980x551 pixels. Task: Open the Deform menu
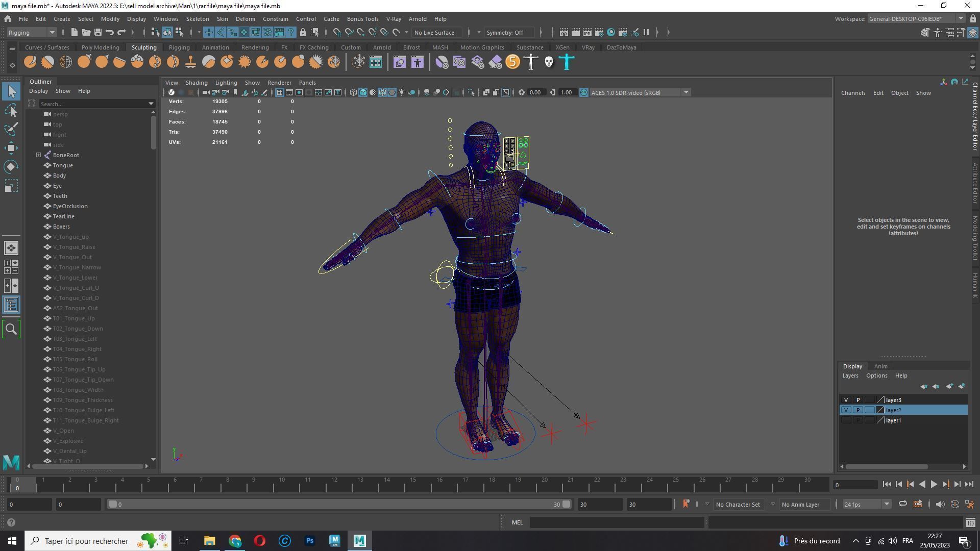point(245,19)
